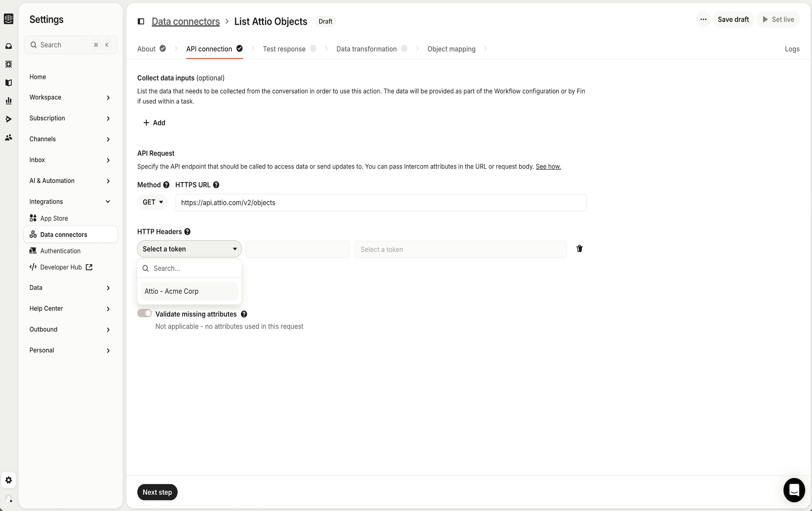Open the Outbound paper plane icon

[9, 119]
